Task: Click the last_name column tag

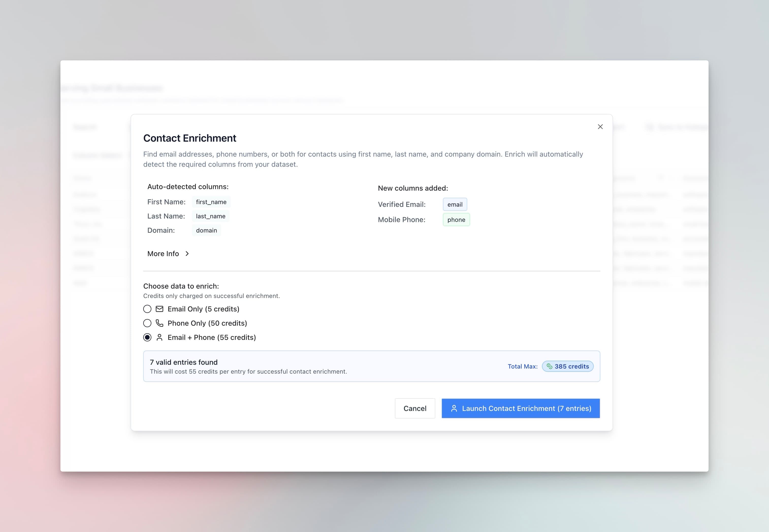Action: [x=211, y=216]
